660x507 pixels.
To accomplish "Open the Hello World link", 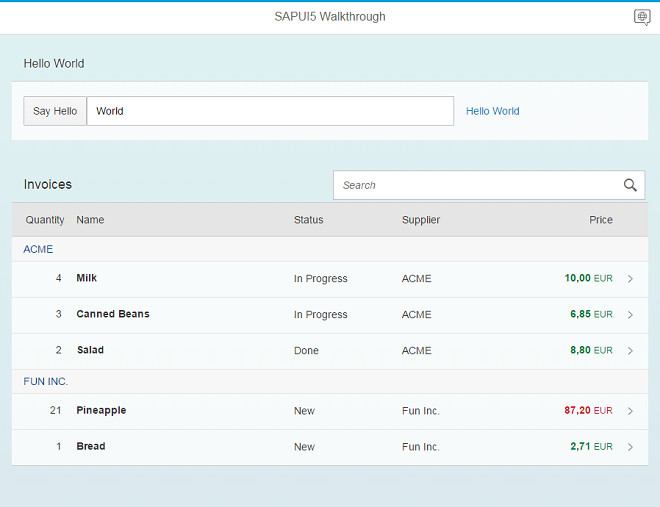I will [x=492, y=111].
